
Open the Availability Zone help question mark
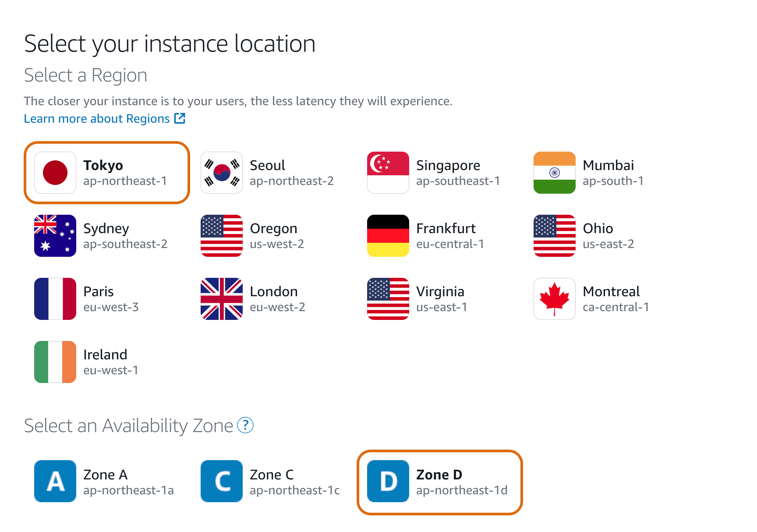[245, 425]
